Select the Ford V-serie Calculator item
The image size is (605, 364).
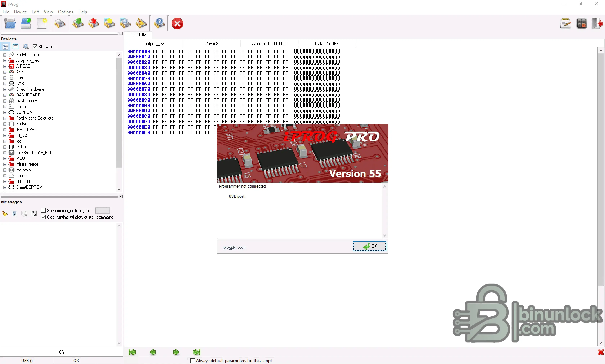point(35,118)
